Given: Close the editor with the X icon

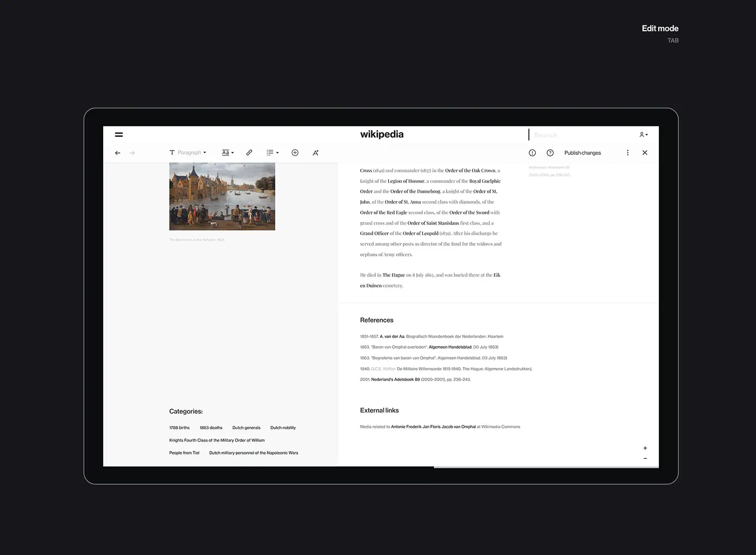Looking at the screenshot, I should [645, 153].
